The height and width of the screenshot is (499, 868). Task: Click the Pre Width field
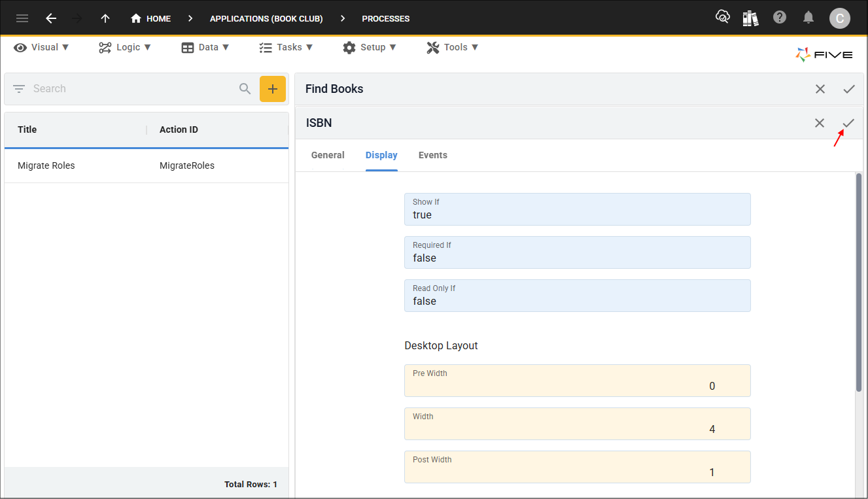pos(578,381)
